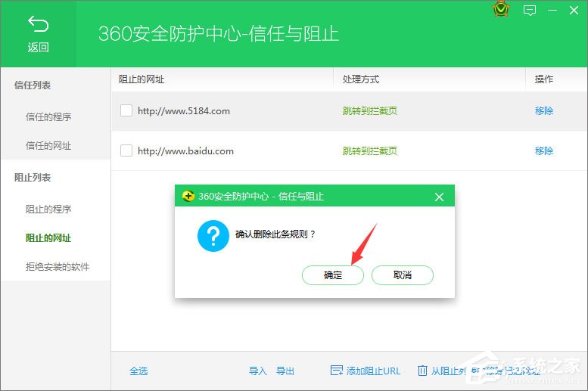Click 全选 to select all entries
The width and height of the screenshot is (588, 391).
coord(138,371)
